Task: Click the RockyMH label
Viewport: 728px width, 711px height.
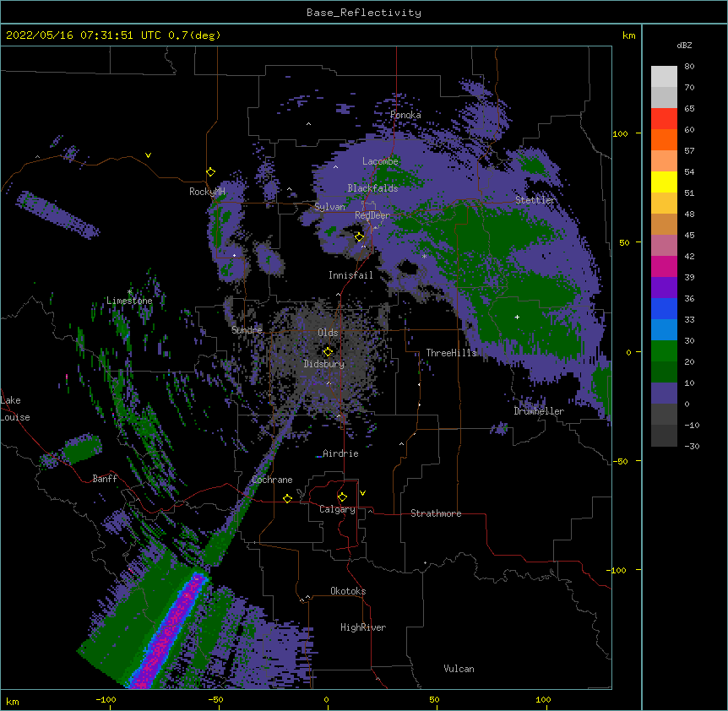Action: click(207, 192)
